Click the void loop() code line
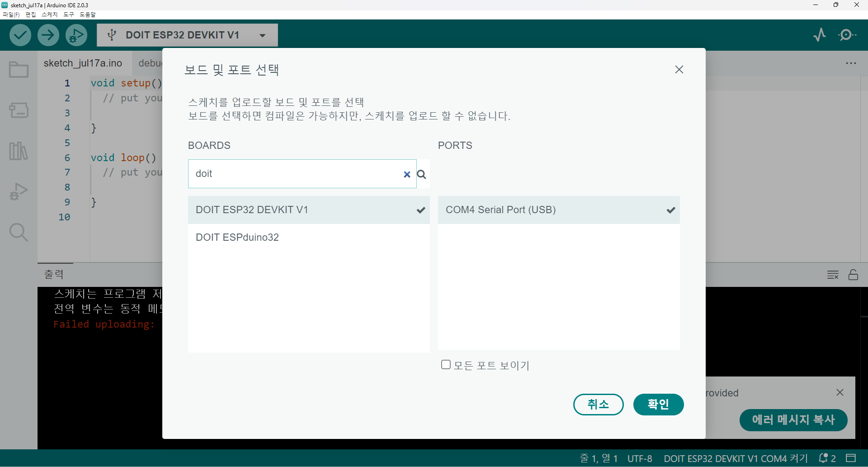The height and width of the screenshot is (467, 868). [x=123, y=158]
